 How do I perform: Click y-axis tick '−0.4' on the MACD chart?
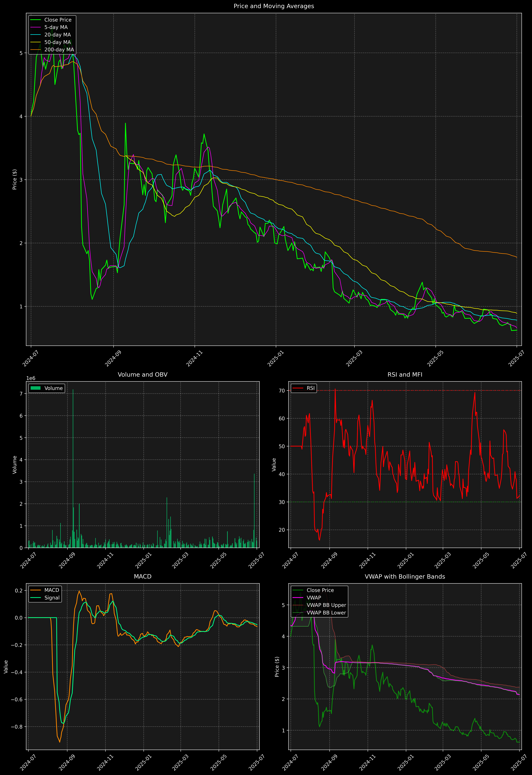[17, 672]
